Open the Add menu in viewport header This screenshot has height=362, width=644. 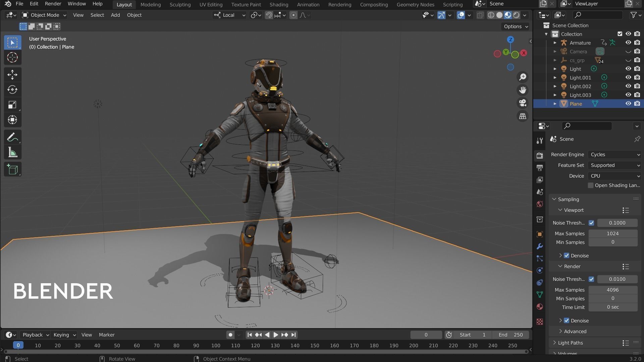115,15
